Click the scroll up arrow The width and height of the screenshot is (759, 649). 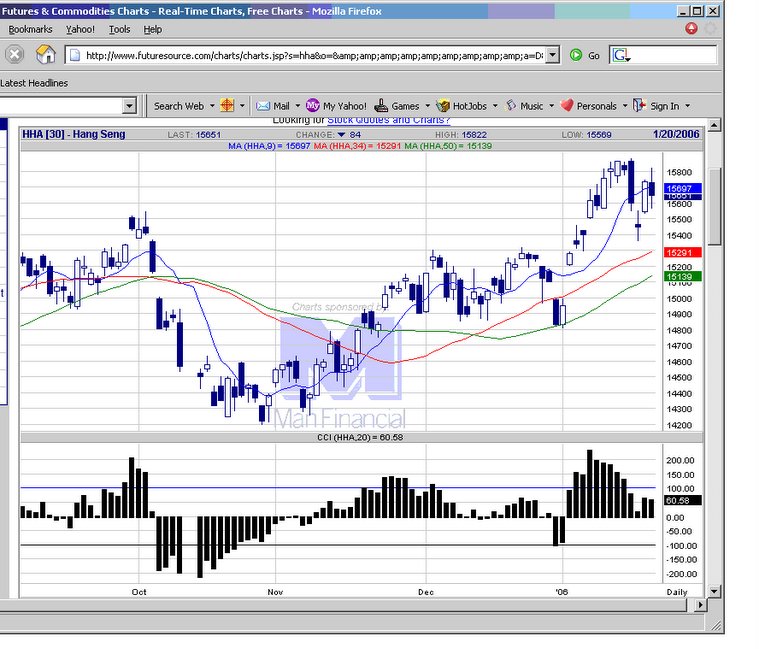point(714,125)
